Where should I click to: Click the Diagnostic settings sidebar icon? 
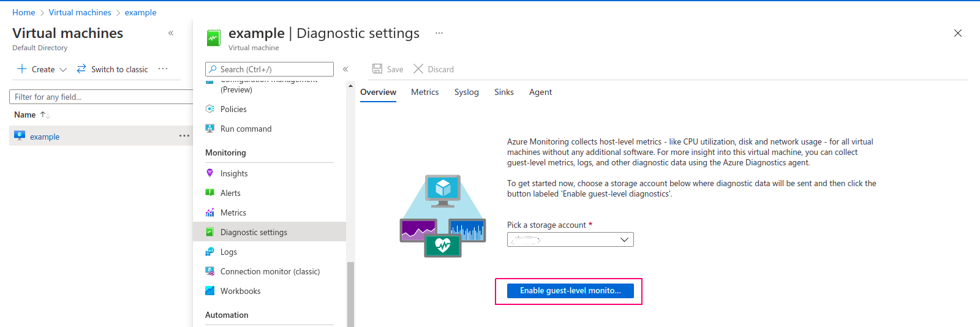point(210,232)
